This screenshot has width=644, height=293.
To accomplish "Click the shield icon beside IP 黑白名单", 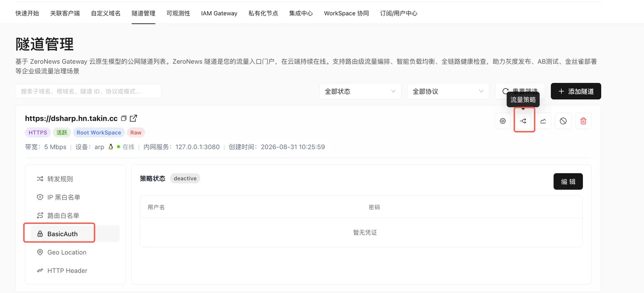I will tap(40, 197).
